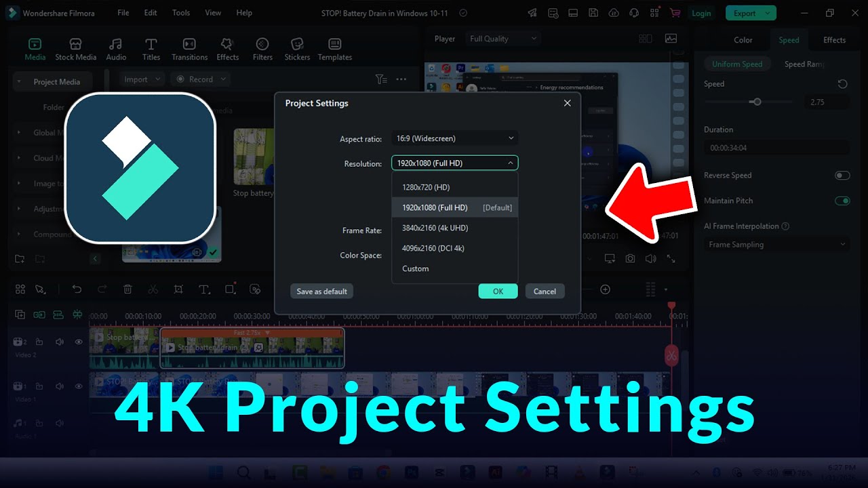The image size is (868, 488).
Task: Click the save project icon in title bar
Action: pos(593,13)
